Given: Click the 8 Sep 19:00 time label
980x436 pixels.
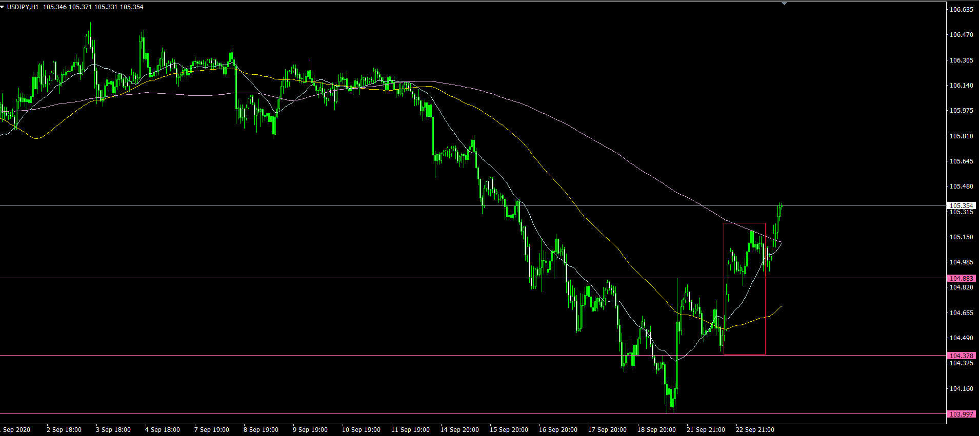Looking at the screenshot, I should 261,430.
